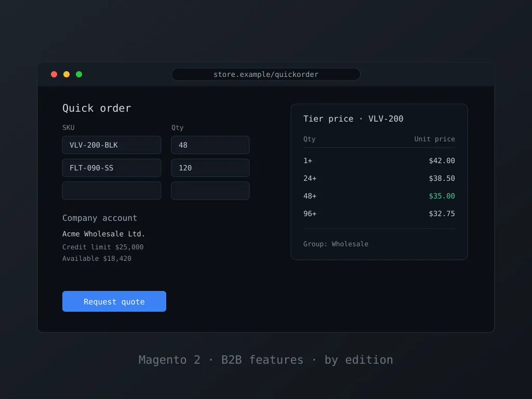Select the "Credit limit $25,000" line
Image resolution: width=532 pixels, height=399 pixels.
(103, 247)
